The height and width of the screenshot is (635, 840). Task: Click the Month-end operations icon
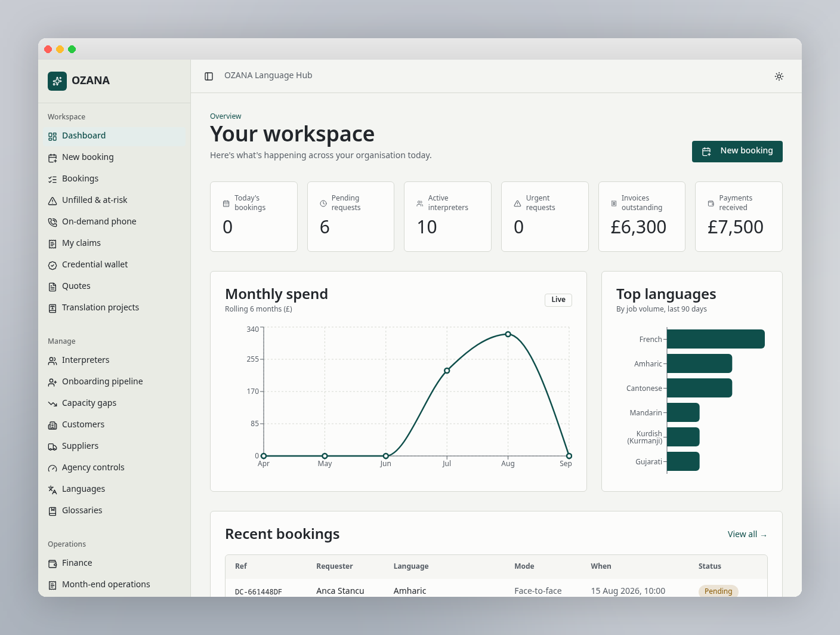click(x=52, y=585)
